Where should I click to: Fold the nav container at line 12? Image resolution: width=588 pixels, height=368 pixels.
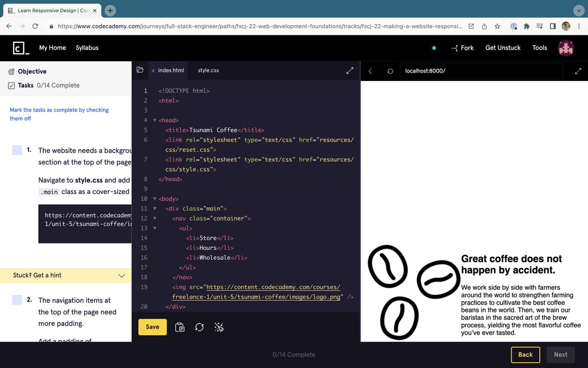pos(155,218)
